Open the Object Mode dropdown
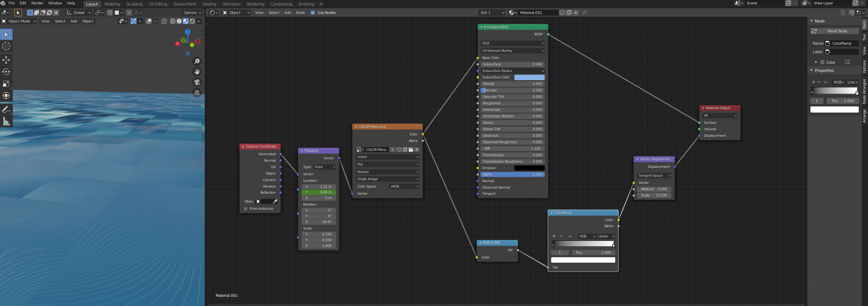The height and width of the screenshot is (306, 868). coord(19,21)
